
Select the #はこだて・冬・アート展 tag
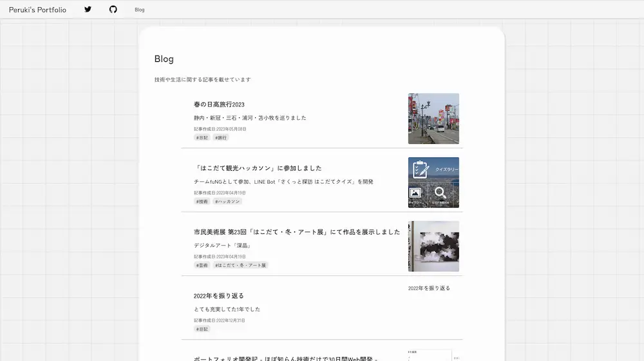[241, 265]
